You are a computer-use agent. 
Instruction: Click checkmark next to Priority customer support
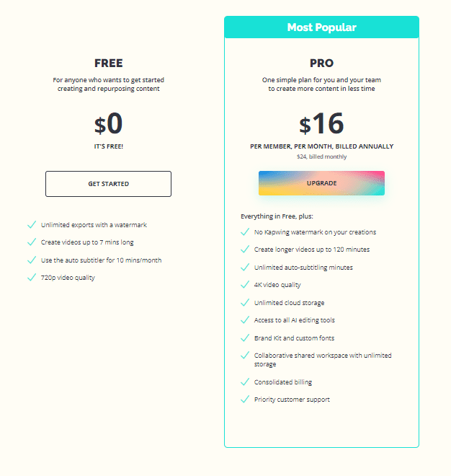point(245,400)
